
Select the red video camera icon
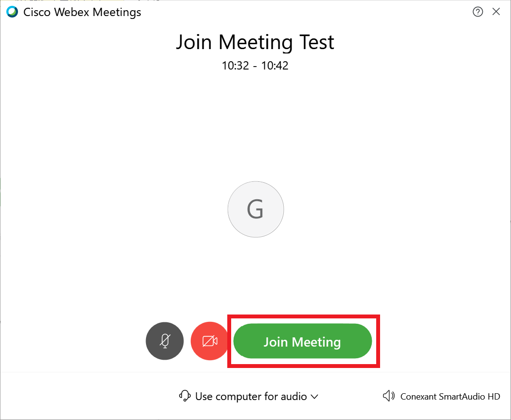coord(209,341)
